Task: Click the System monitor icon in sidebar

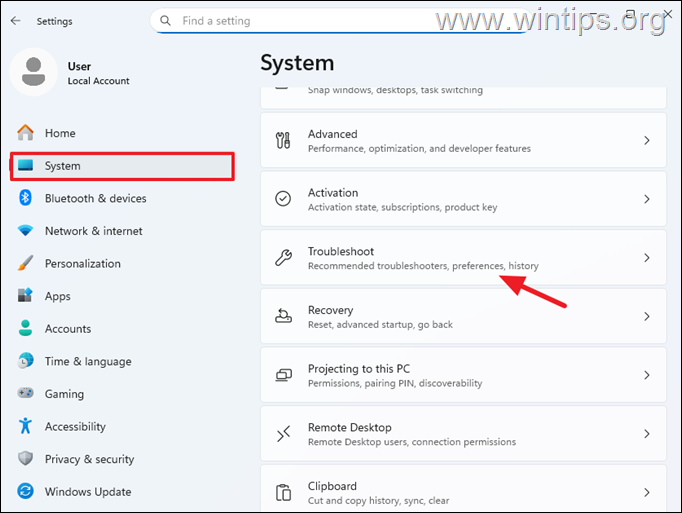Action: click(x=25, y=165)
